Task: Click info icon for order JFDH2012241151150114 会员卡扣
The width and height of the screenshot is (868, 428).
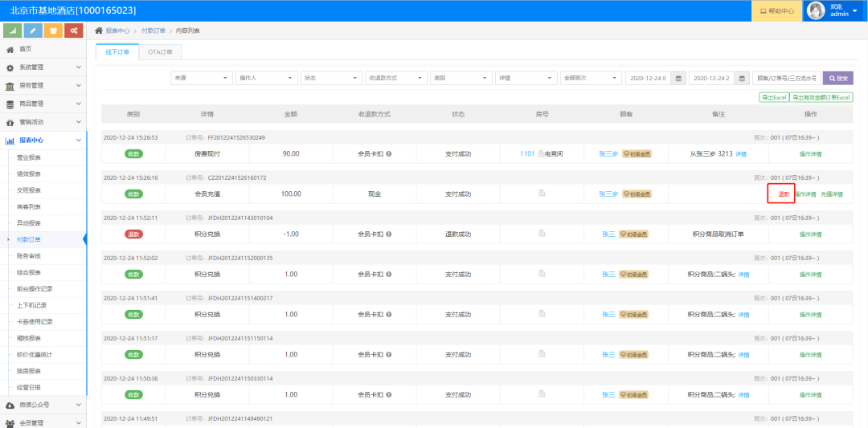Action: tap(389, 354)
